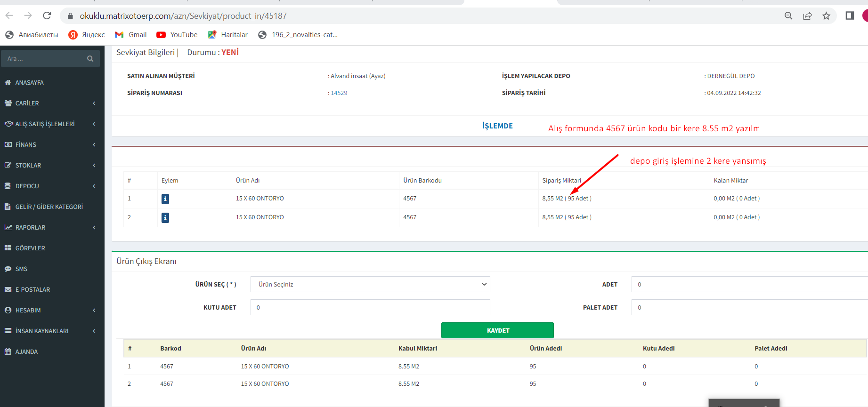The image size is (868, 407).
Task: Open GÖREVLER from the sidebar
Action: coord(30,248)
